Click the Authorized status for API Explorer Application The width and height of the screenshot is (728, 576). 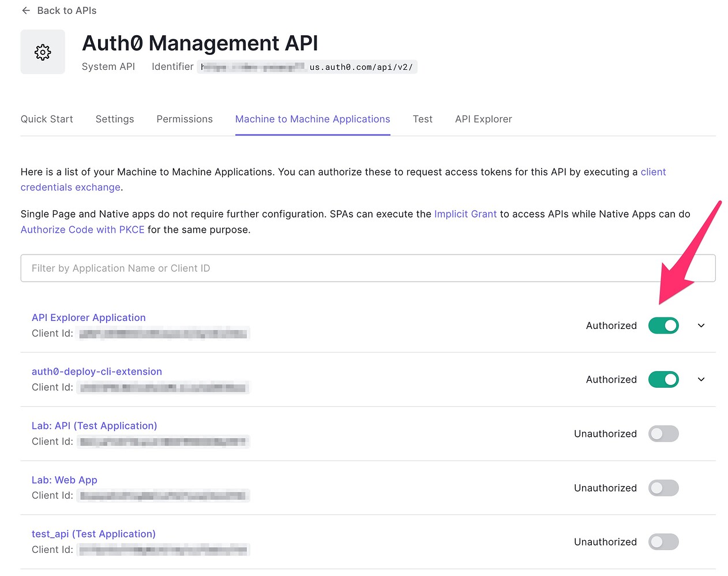[x=611, y=326]
